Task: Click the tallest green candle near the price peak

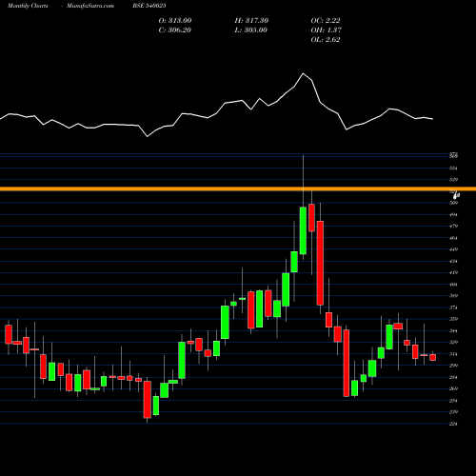Action: pos(303,230)
